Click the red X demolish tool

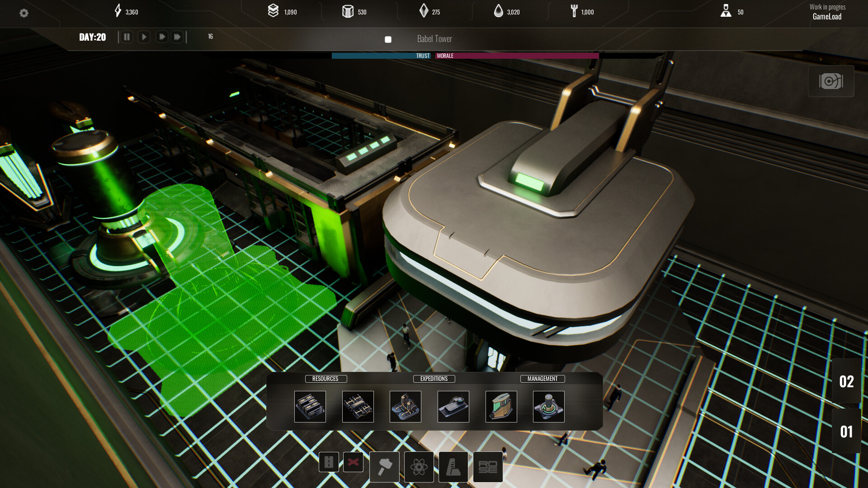(353, 462)
